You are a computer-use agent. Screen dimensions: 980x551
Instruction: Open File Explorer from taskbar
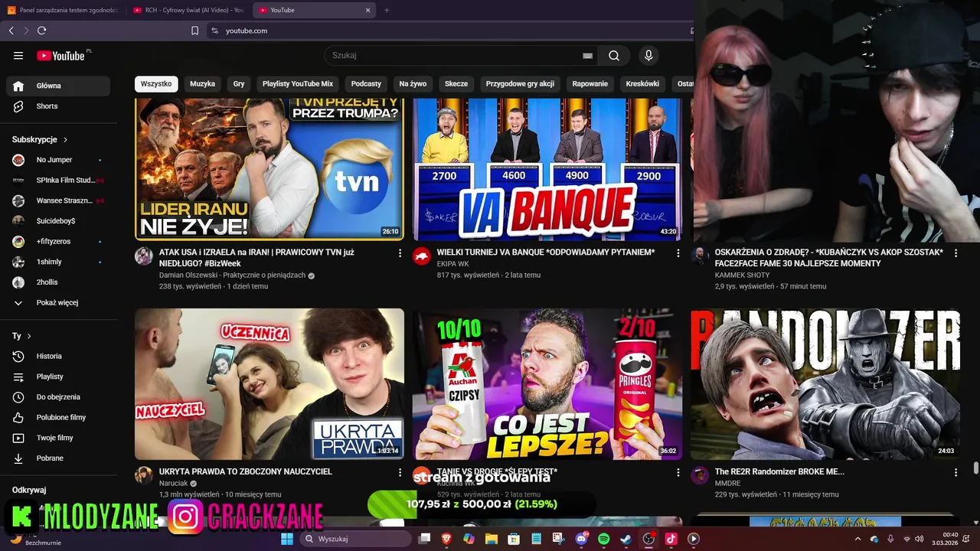(x=492, y=539)
